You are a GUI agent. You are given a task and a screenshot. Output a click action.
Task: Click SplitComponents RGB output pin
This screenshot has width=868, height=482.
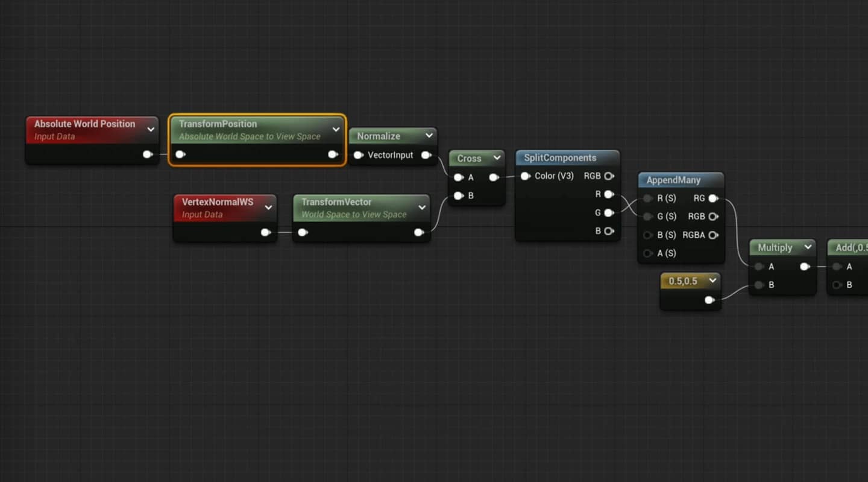click(609, 176)
